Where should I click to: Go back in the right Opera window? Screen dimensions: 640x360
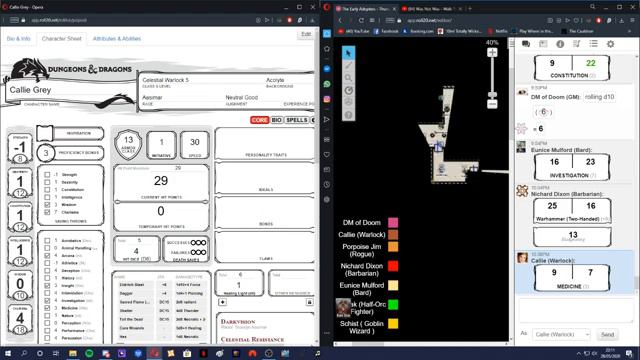340,20
